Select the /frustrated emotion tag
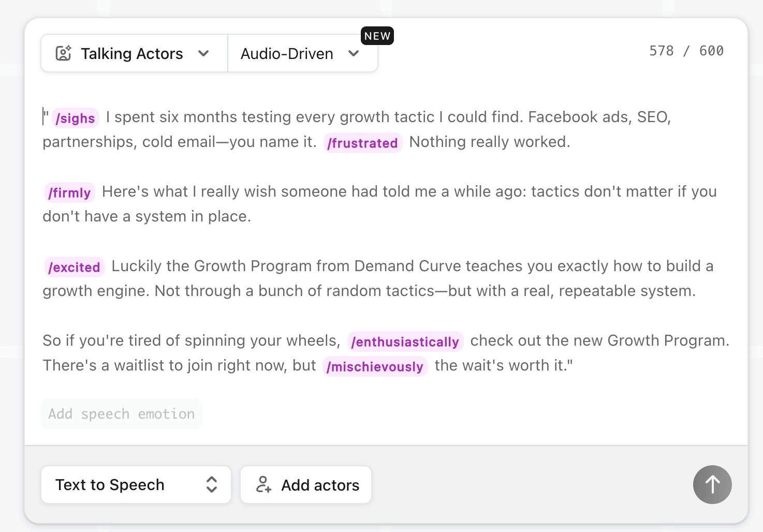The image size is (763, 532). 362,143
